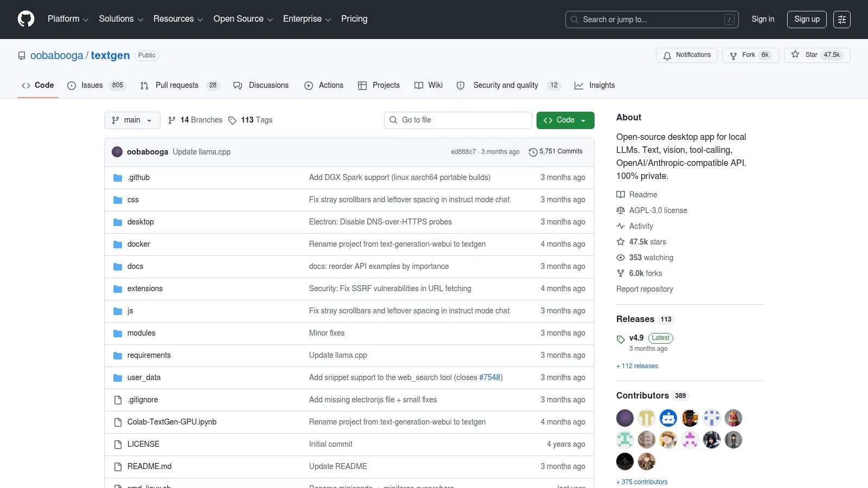Image resolution: width=868 pixels, height=488 pixels.
Task: Open the Copilot/appearance settings icon in header
Action: tap(842, 20)
